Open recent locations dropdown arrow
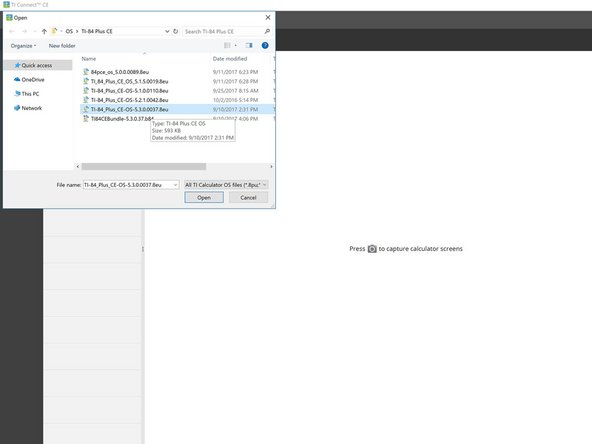The image size is (592, 444). [35, 31]
